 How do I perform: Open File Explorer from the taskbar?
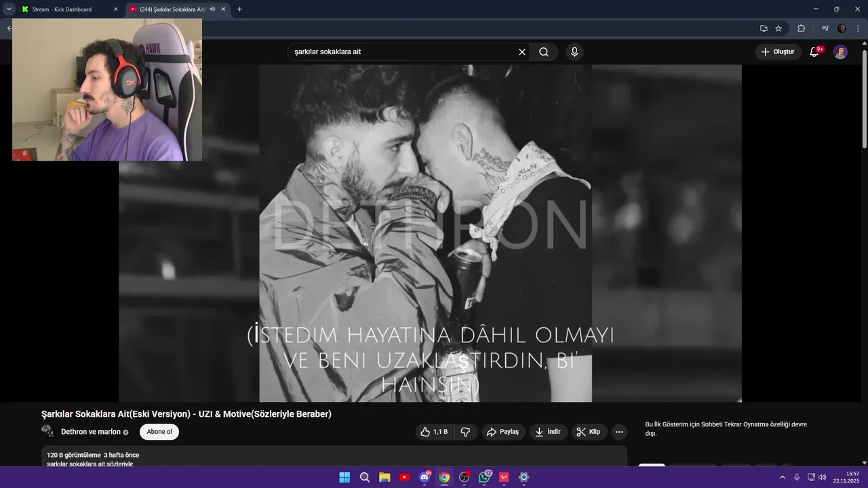384,477
